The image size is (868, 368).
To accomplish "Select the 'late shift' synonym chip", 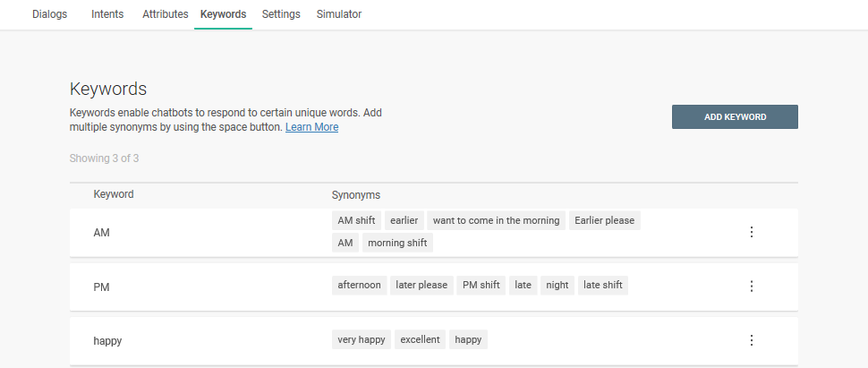I will click(x=603, y=286).
